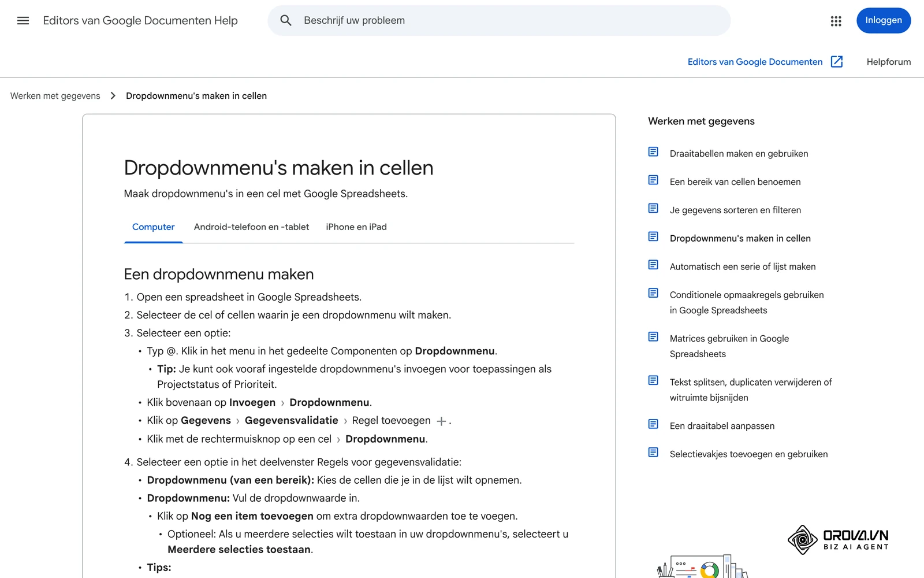Open Tekst splitsen, duplicaten verwijderen article
Image resolution: width=924 pixels, height=578 pixels.
751,390
